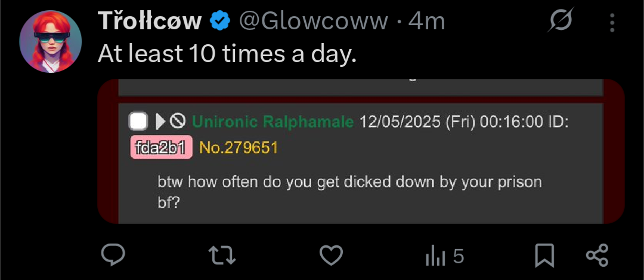Click the @Glowcoww handle

click(314, 21)
